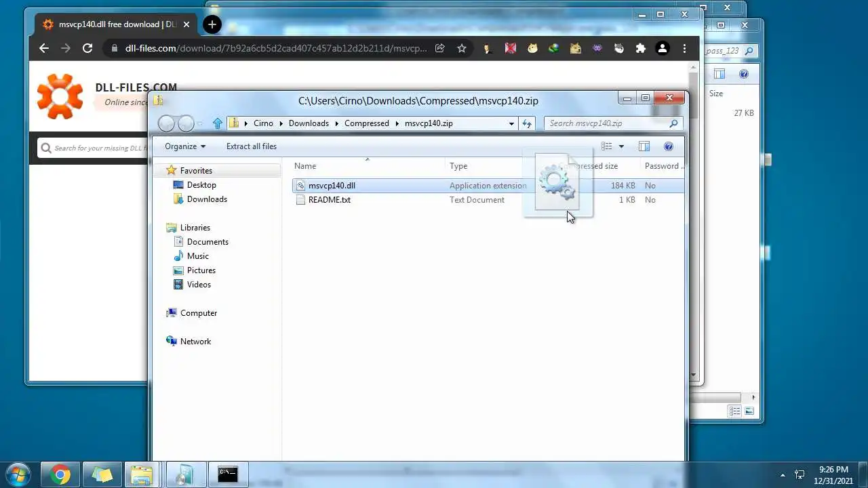Open the Videos library
868x488 pixels.
[x=199, y=285]
